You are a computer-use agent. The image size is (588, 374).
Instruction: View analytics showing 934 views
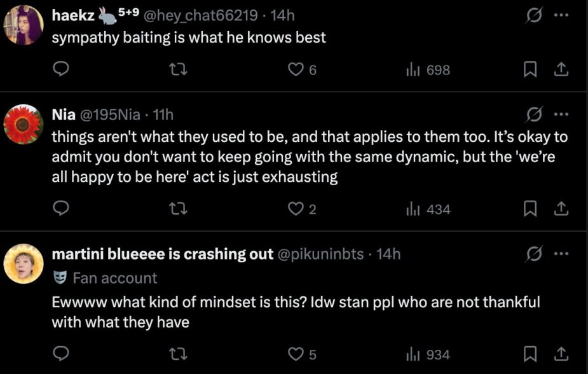[427, 354]
